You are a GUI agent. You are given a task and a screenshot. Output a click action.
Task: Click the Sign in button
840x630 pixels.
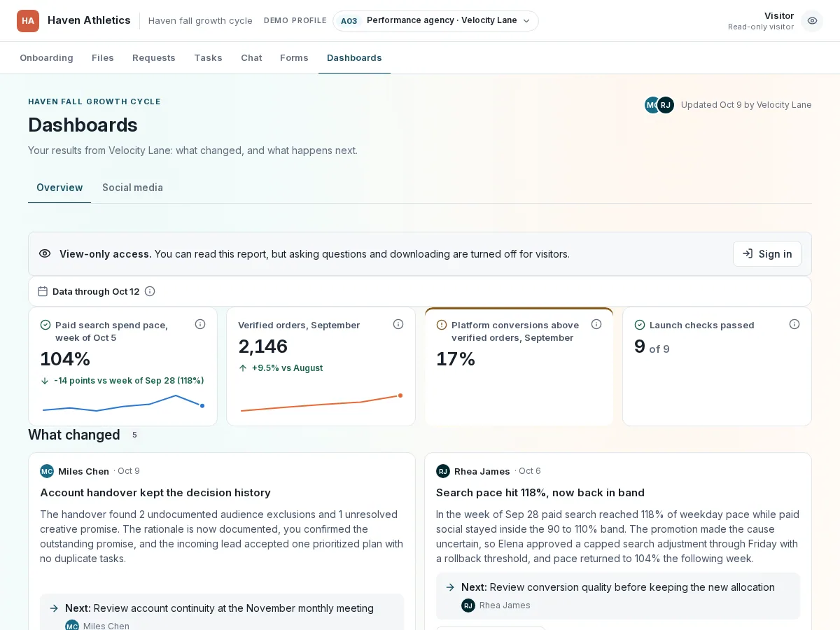[767, 254]
